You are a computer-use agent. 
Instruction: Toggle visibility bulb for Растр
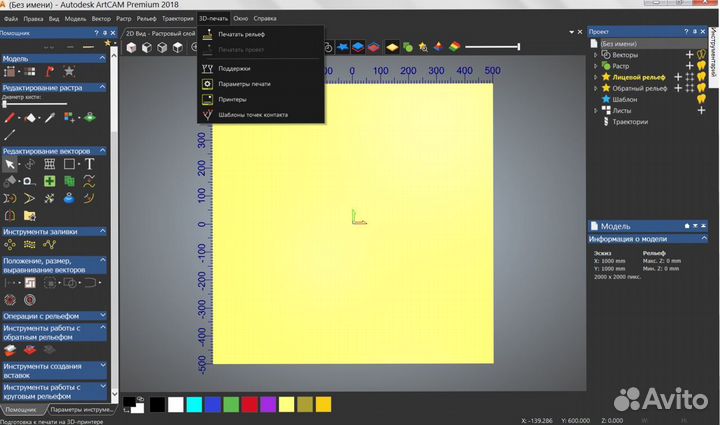[x=701, y=66]
